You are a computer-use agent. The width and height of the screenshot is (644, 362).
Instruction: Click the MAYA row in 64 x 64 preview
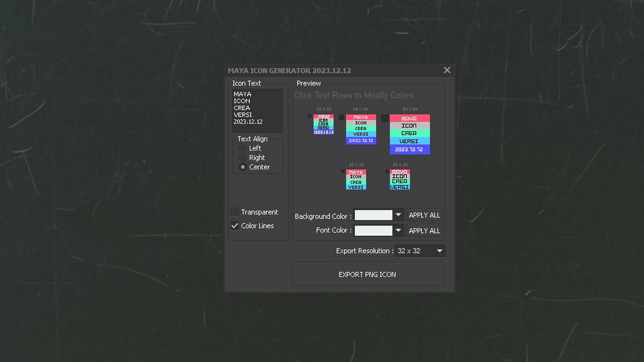pos(409,118)
